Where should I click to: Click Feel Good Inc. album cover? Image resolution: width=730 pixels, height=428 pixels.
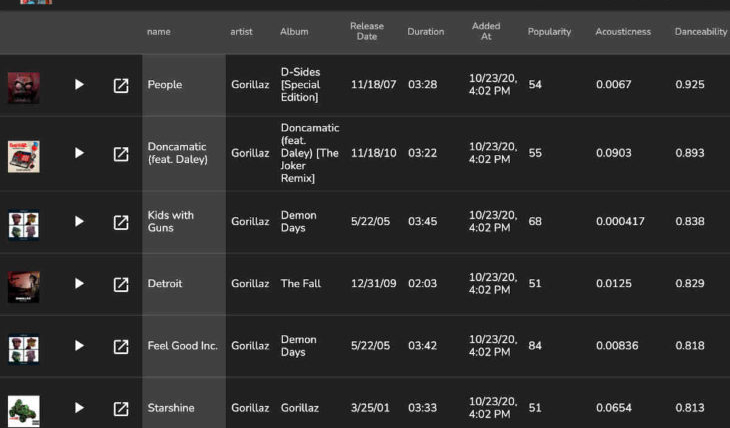pos(24,349)
